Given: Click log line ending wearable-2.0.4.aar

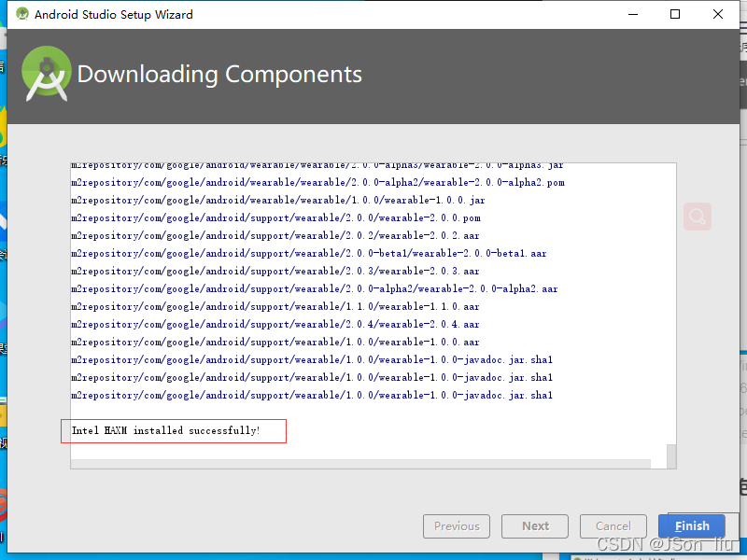Looking at the screenshot, I should (x=275, y=324).
